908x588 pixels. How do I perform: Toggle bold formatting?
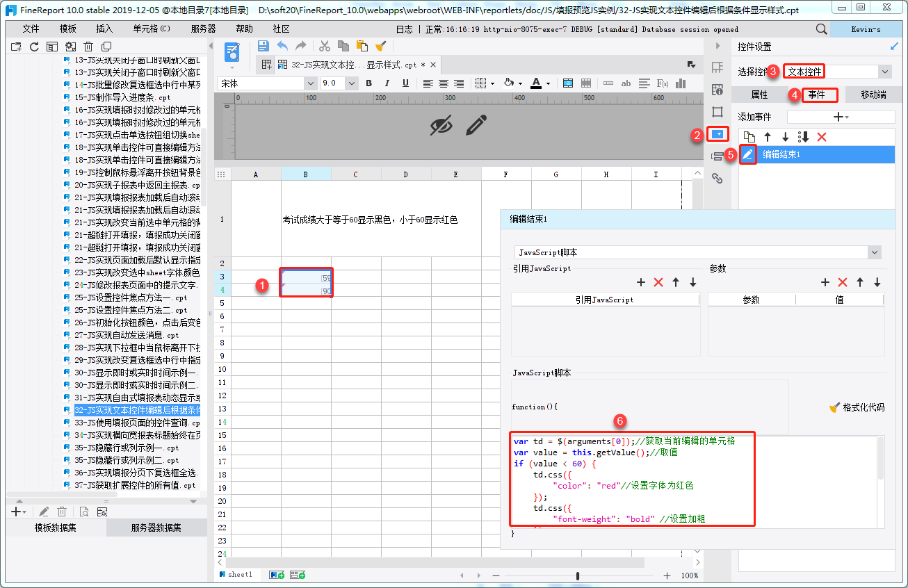pyautogui.click(x=368, y=83)
